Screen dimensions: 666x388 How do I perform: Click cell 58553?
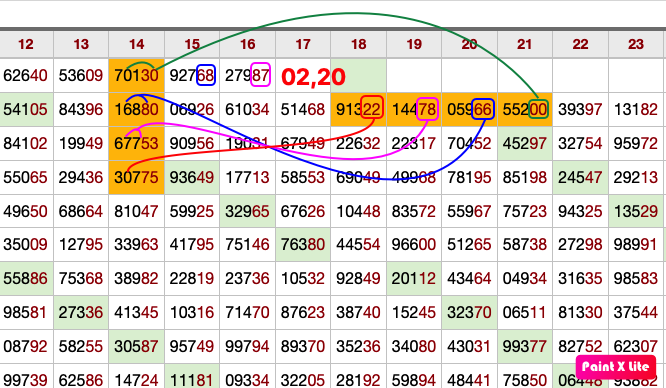coord(303,178)
